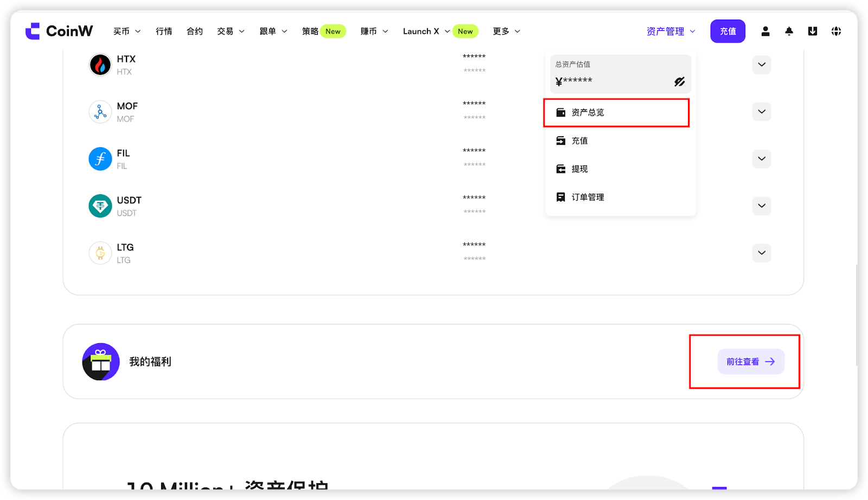868x500 pixels.
Task: Click the page vertical scrollbar
Action: point(856,316)
